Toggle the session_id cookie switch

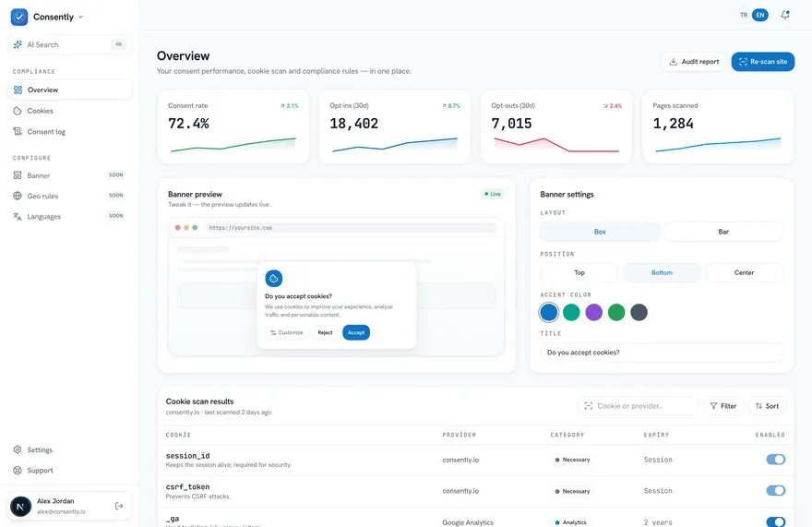pyautogui.click(x=776, y=460)
